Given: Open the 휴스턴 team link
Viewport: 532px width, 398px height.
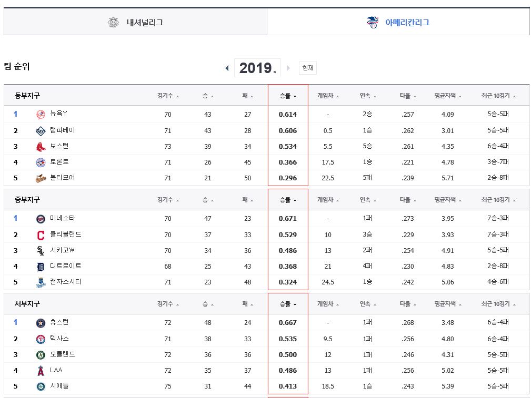Looking at the screenshot, I should (59, 322).
